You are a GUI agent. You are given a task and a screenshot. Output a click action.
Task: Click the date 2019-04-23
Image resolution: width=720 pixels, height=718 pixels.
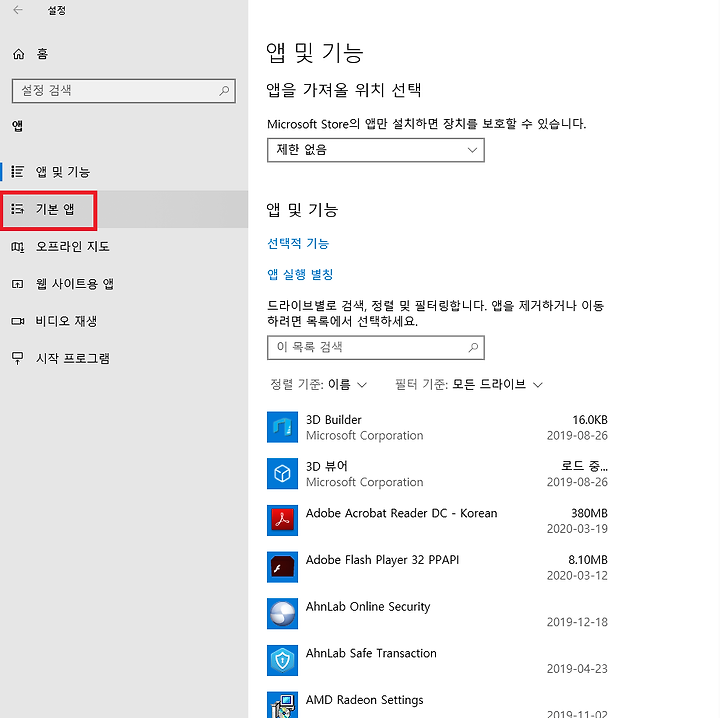[x=577, y=669]
